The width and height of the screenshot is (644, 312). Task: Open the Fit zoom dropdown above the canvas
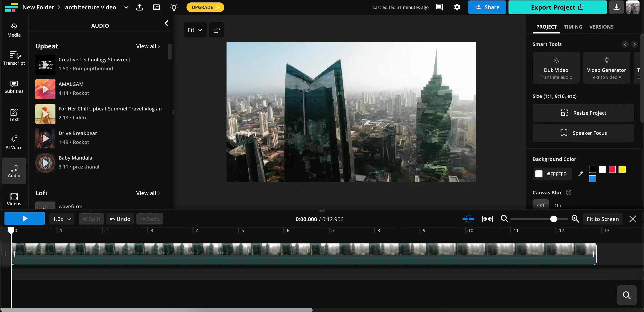click(195, 30)
